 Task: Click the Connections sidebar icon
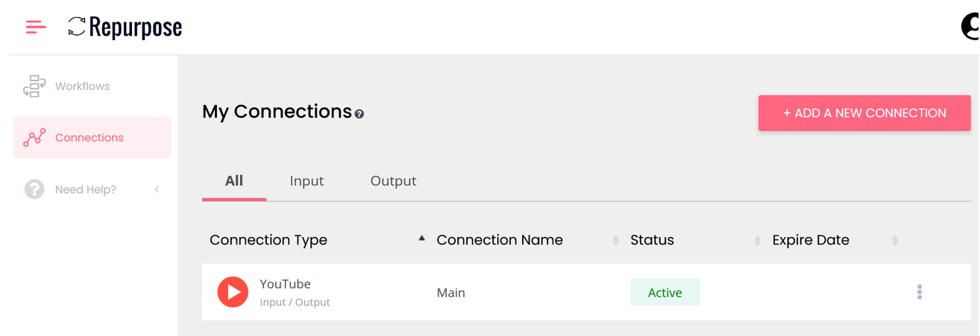click(x=34, y=138)
